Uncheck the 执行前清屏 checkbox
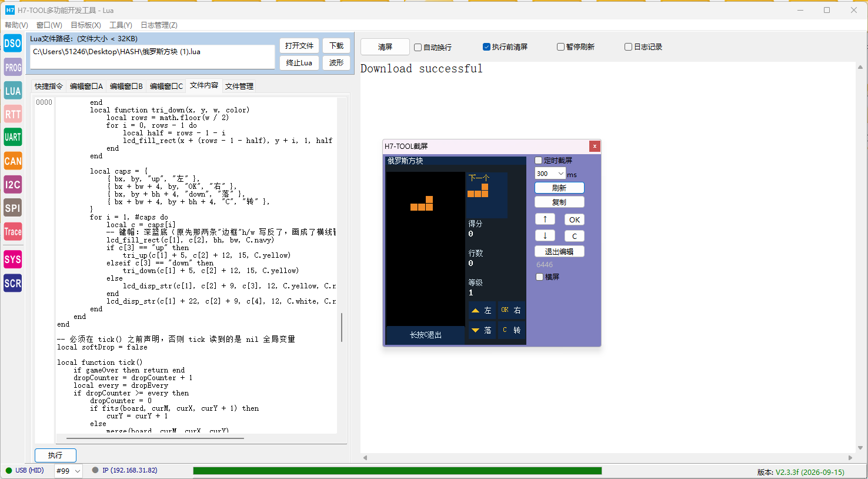 click(486, 46)
